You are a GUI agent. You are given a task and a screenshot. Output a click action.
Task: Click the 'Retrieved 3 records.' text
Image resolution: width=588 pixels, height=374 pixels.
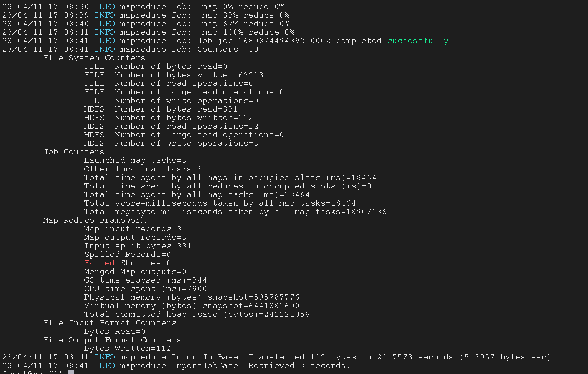coord(299,366)
